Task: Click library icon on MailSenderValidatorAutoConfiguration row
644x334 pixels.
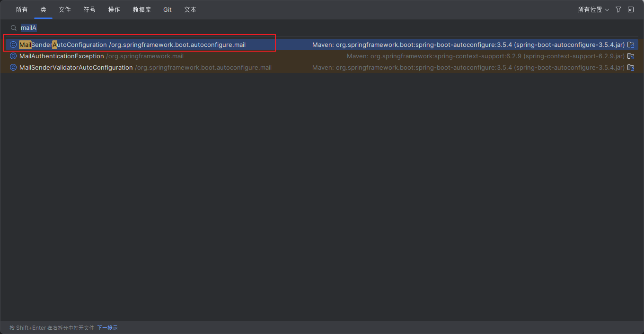Action: [631, 67]
